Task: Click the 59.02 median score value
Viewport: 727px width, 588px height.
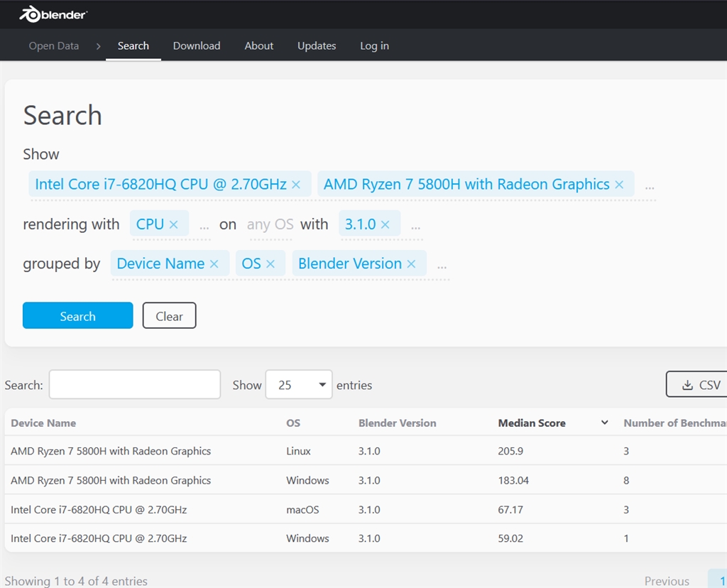Action: click(x=510, y=538)
